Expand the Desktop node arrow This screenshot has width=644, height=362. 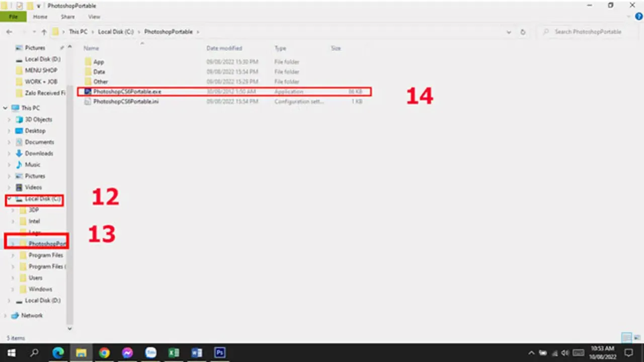(9, 131)
